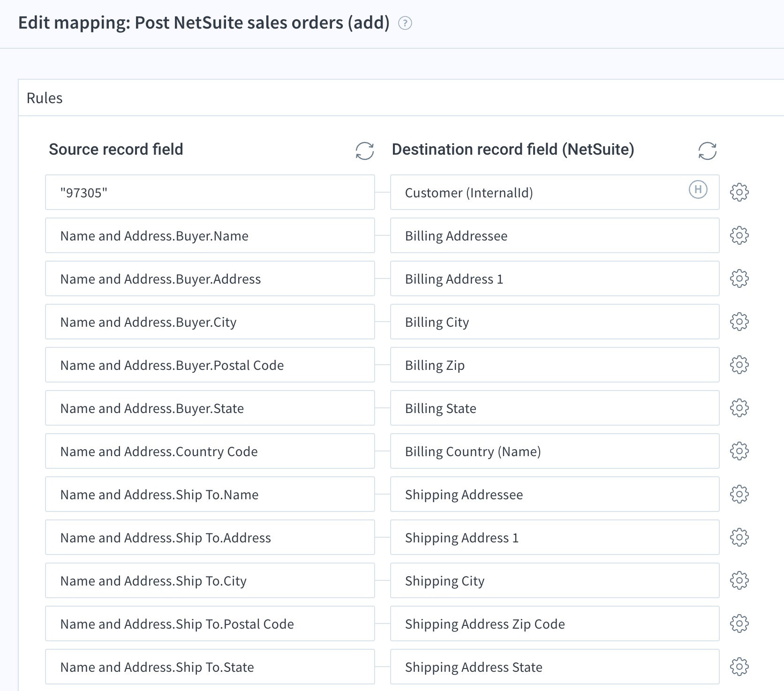This screenshot has height=691, width=784.
Task: Edit destination field Billing City
Action: [555, 322]
